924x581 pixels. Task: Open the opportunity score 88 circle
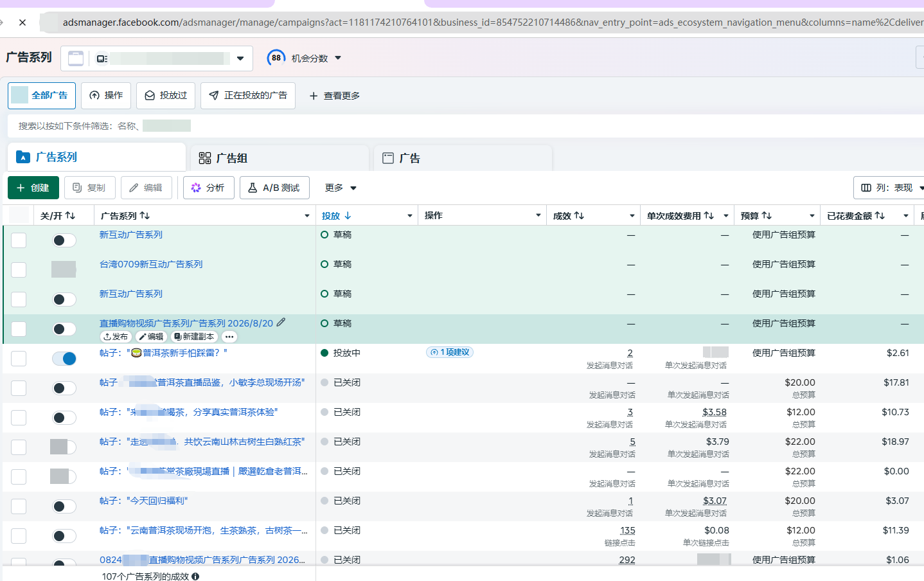coord(276,58)
